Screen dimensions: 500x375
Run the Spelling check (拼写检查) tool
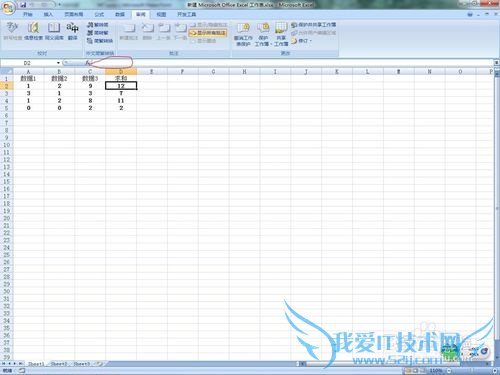[x=13, y=31]
